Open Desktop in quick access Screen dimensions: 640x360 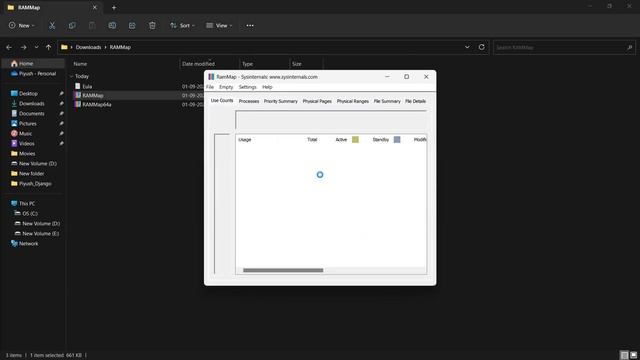click(x=24, y=93)
